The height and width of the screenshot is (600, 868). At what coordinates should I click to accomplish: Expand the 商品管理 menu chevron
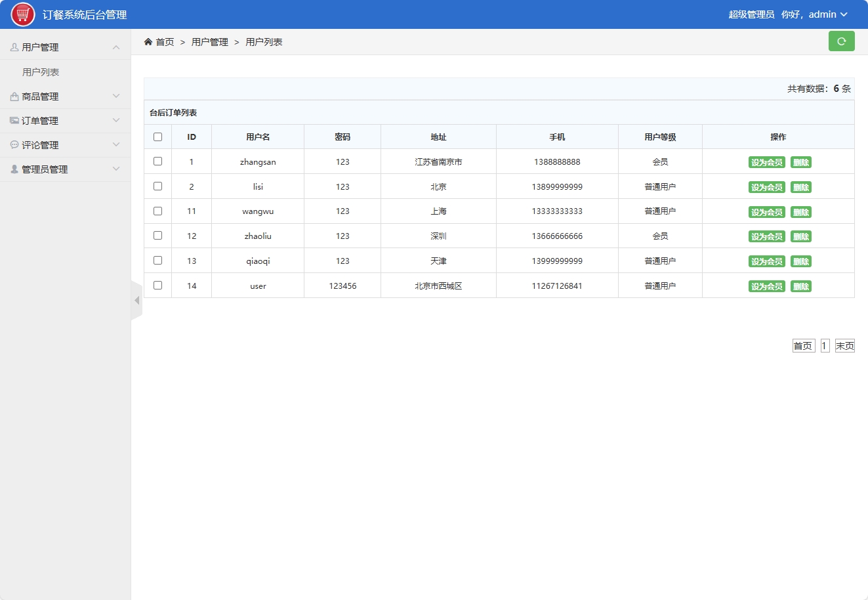tap(117, 96)
